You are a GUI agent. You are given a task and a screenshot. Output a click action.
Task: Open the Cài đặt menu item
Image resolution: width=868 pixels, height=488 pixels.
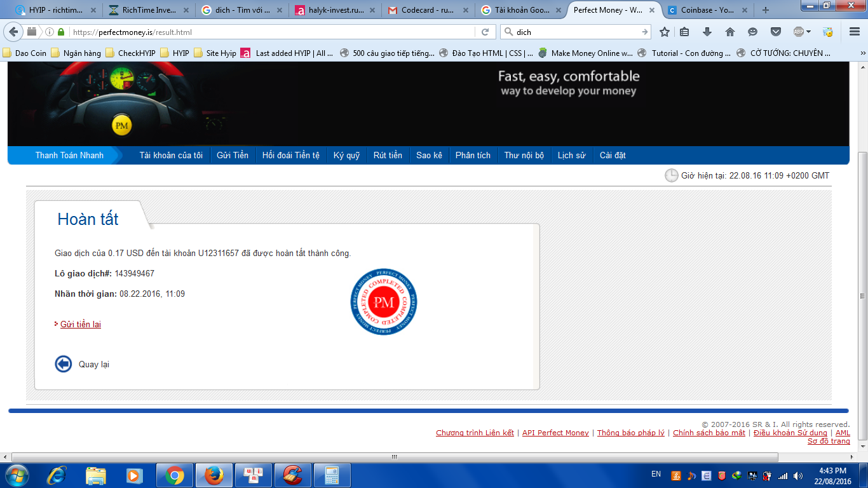(613, 155)
